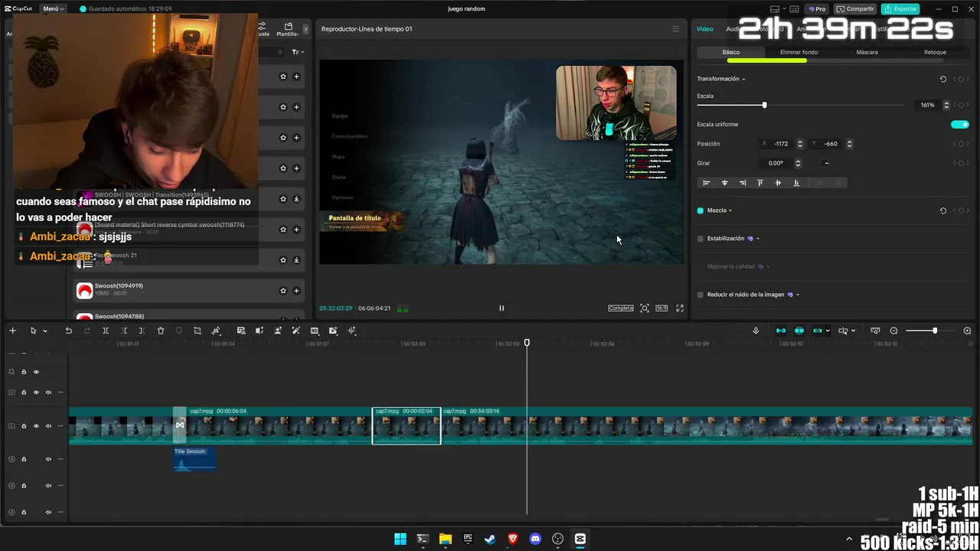The image size is (980, 551).
Task: Lock the Title Swoosh audio track
Action: pyautogui.click(x=24, y=459)
